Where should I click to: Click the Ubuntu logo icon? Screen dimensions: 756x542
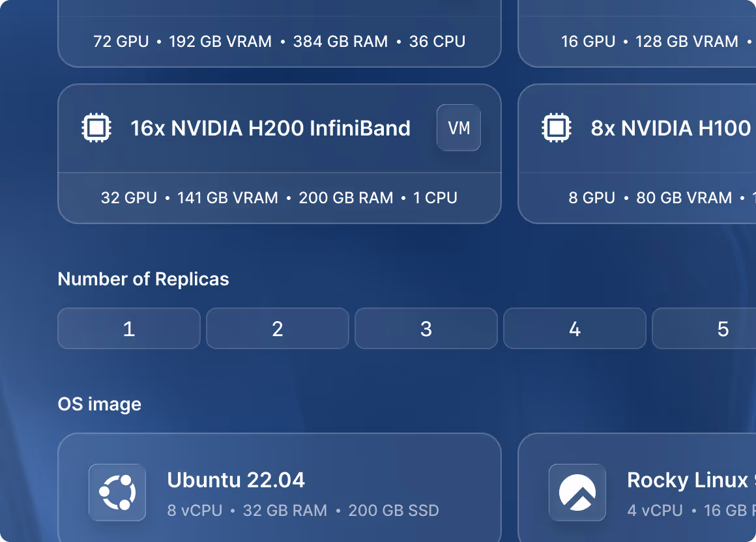(117, 492)
